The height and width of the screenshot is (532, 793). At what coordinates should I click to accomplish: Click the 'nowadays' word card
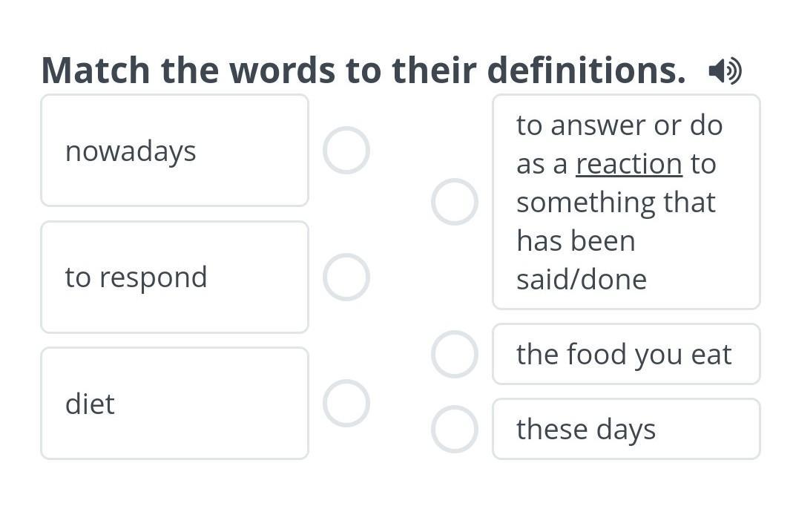[174, 150]
